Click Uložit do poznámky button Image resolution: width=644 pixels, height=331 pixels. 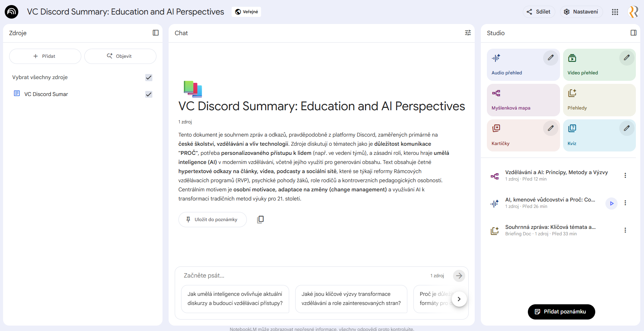213,219
